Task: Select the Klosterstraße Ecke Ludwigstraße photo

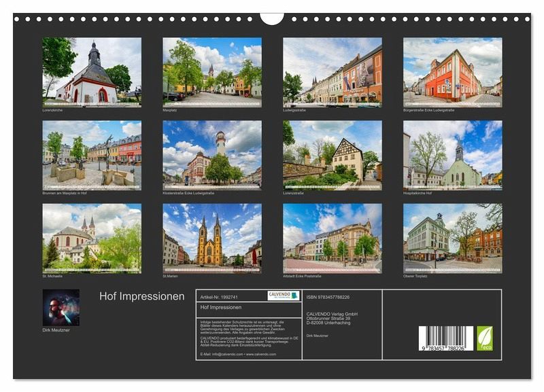Action: [212, 156]
